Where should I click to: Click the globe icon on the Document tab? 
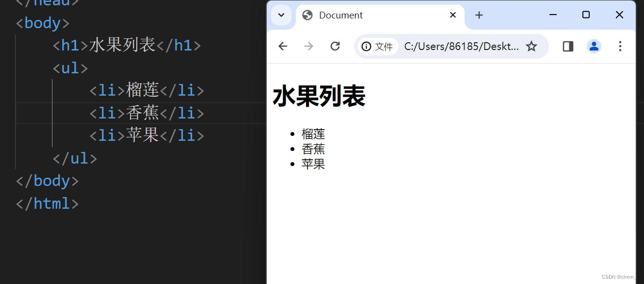coord(307,15)
